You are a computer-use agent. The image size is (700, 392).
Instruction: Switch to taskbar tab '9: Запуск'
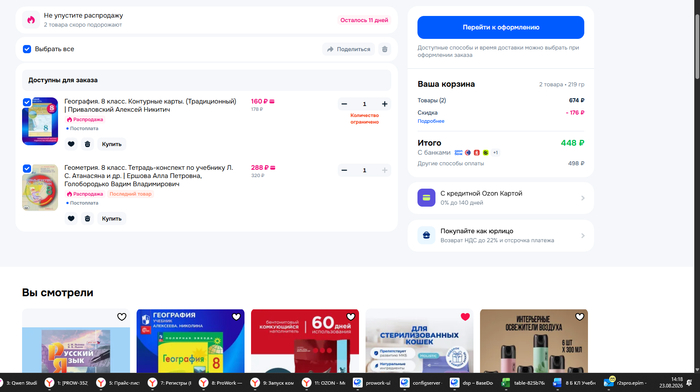tap(273, 383)
